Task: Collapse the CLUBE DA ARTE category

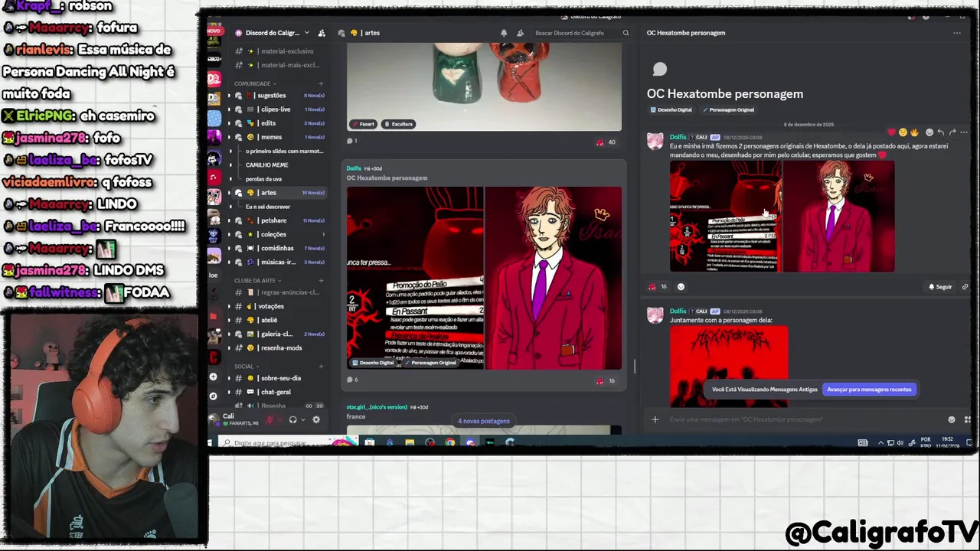Action: [257, 281]
